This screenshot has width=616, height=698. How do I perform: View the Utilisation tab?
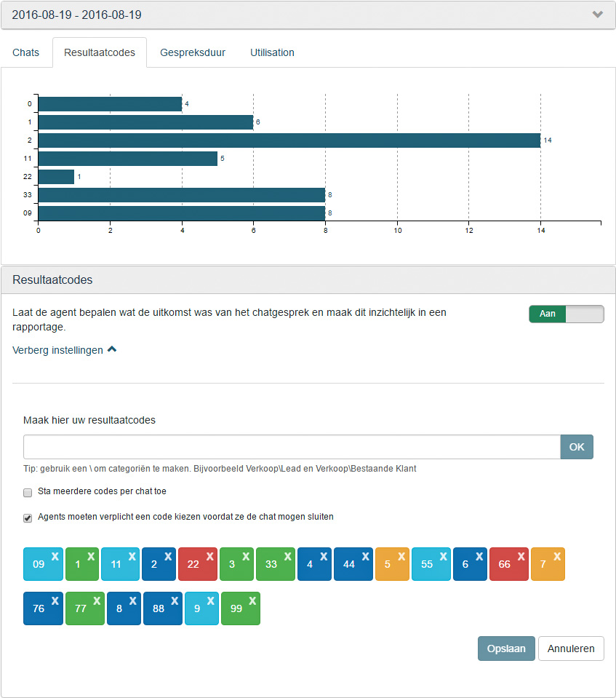[x=272, y=52]
